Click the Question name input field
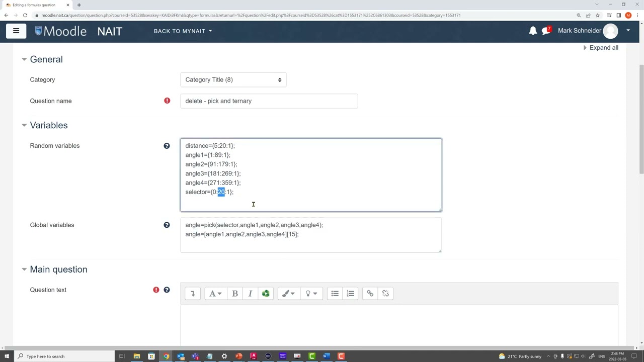The height and width of the screenshot is (362, 644). 269,101
